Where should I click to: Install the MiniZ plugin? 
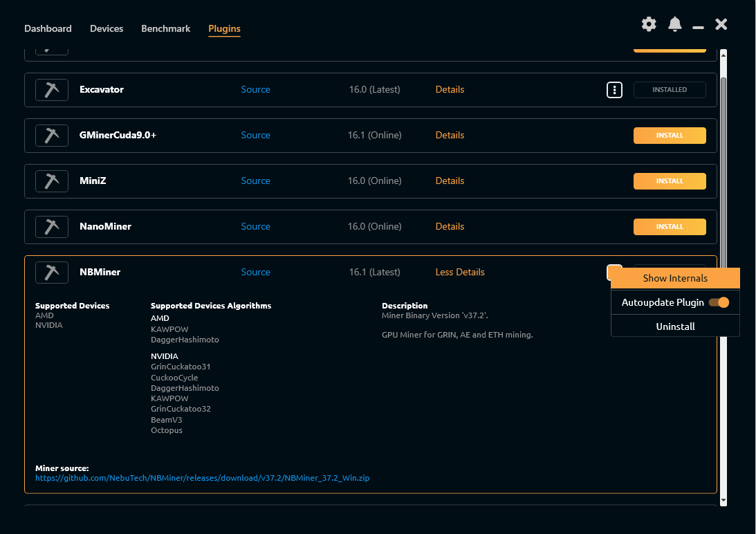[670, 181]
